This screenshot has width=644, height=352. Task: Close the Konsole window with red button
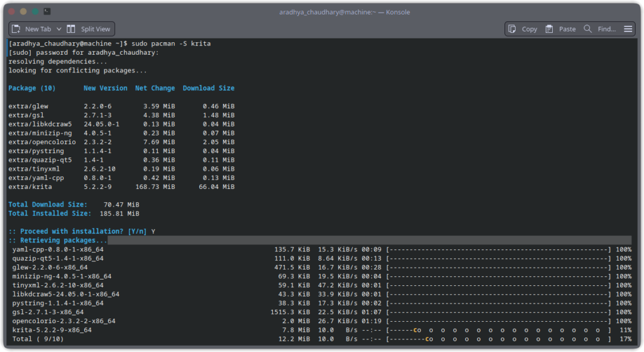11,11
